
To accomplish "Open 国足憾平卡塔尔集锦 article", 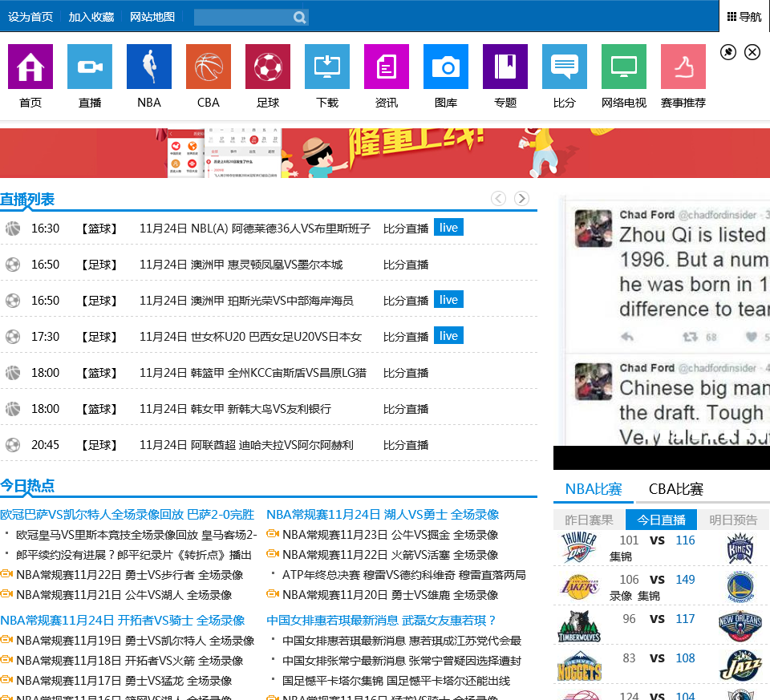I will coord(396,681).
